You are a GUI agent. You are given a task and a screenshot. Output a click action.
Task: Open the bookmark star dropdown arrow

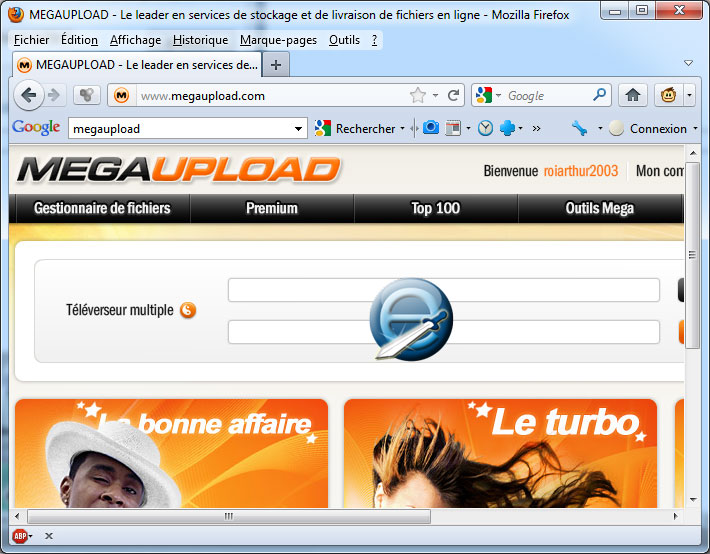point(435,96)
